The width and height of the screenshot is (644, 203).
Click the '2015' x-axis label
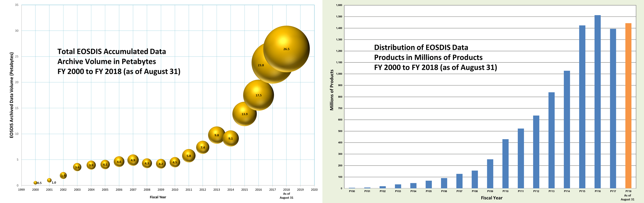point(244,190)
